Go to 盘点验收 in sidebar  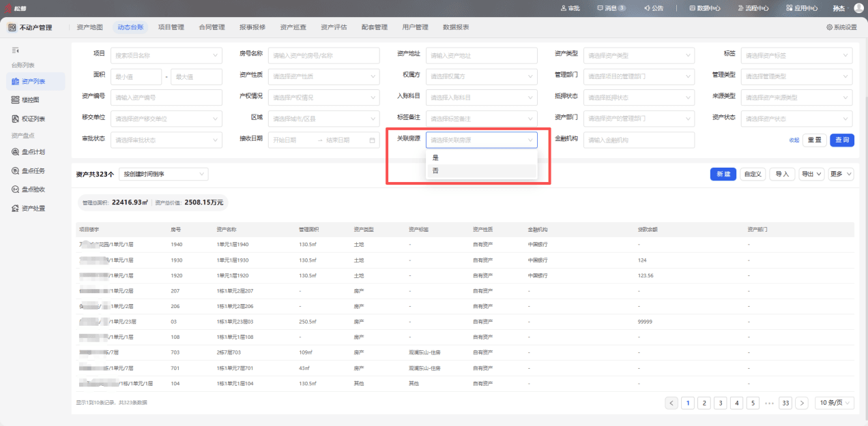click(x=33, y=189)
